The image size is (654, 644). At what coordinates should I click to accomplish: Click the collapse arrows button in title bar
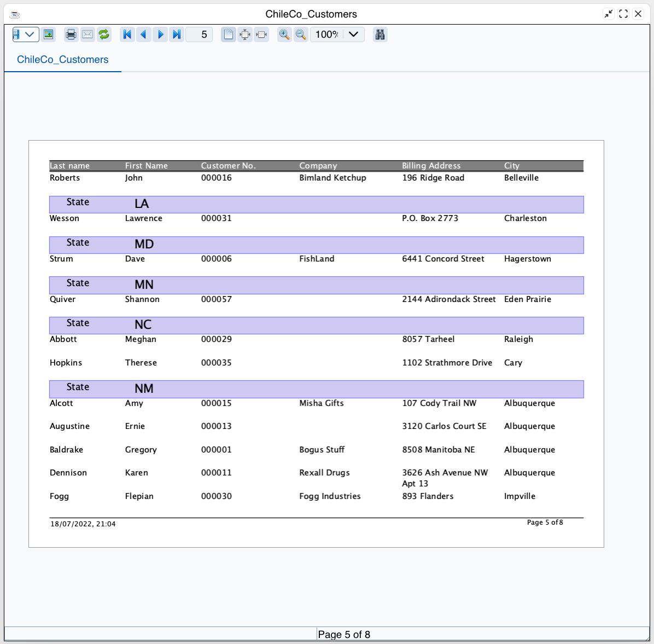click(x=609, y=14)
